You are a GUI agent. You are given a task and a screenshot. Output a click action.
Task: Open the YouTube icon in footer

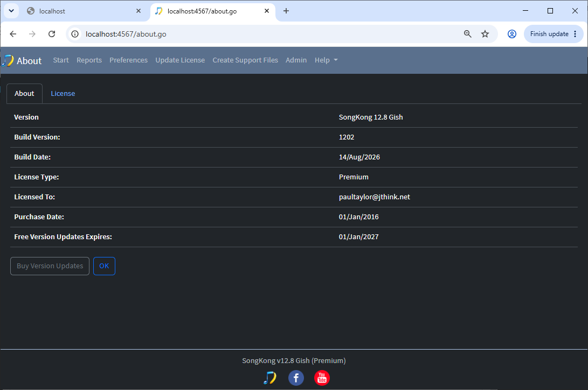coord(322,378)
